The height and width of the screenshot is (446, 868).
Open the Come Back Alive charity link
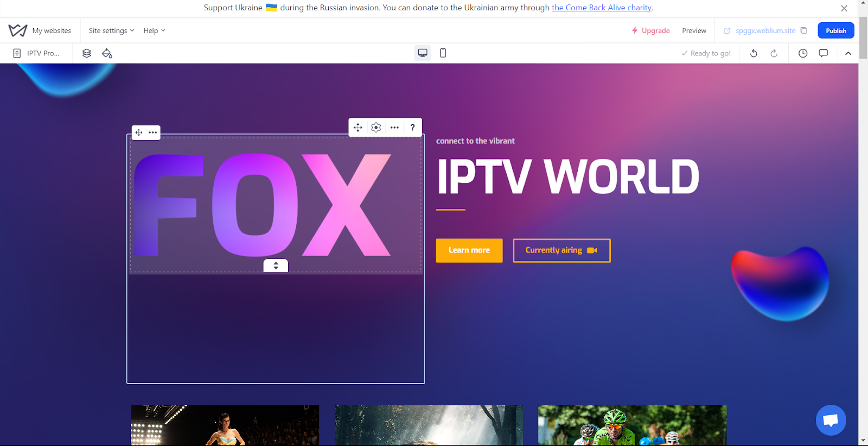(x=601, y=8)
